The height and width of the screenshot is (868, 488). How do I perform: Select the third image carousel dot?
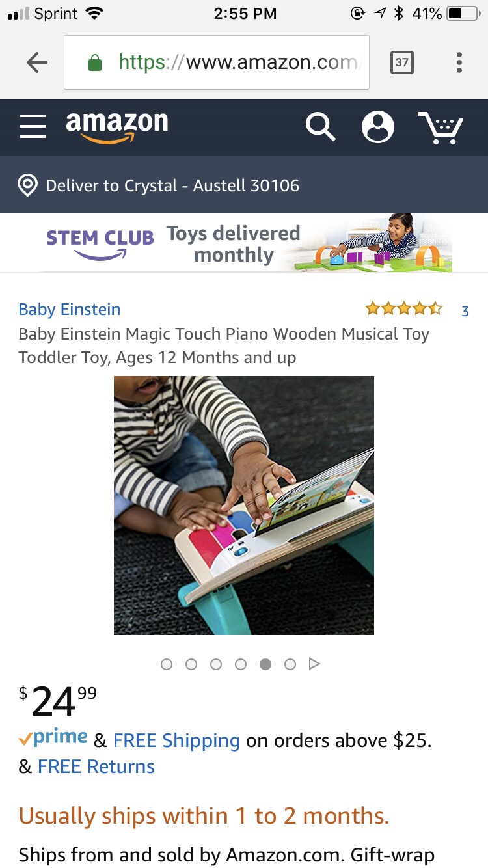pyautogui.click(x=216, y=664)
